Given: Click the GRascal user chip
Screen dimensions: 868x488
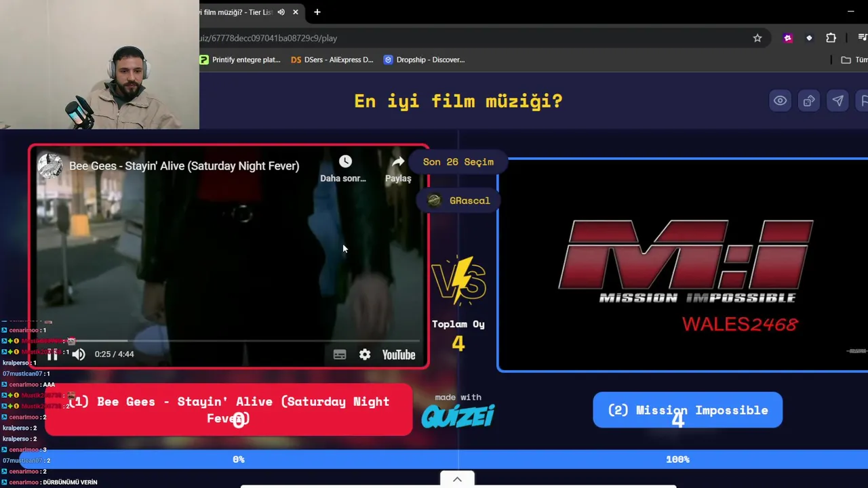Looking at the screenshot, I should (x=458, y=201).
